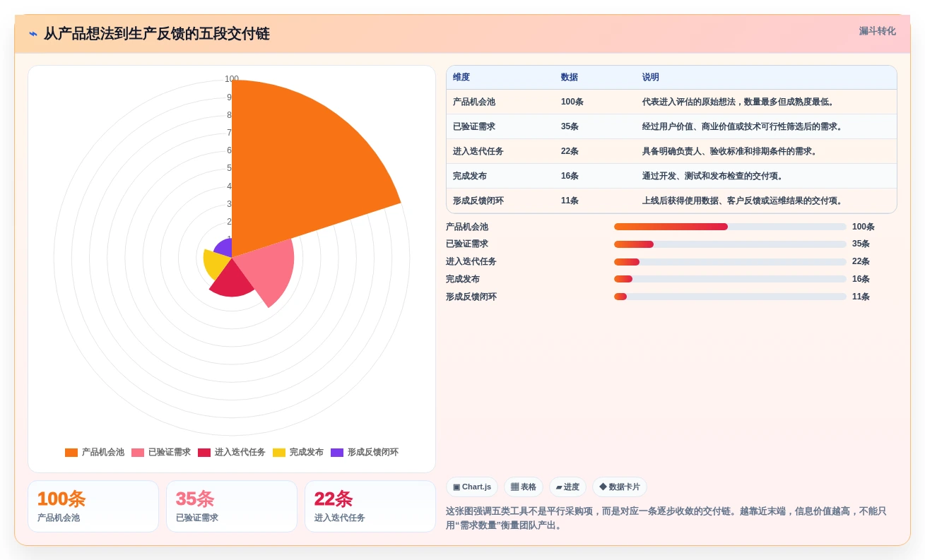Image resolution: width=925 pixels, height=560 pixels.
Task: Toggle 已验证需求 legend color box
Action: pyautogui.click(x=138, y=453)
